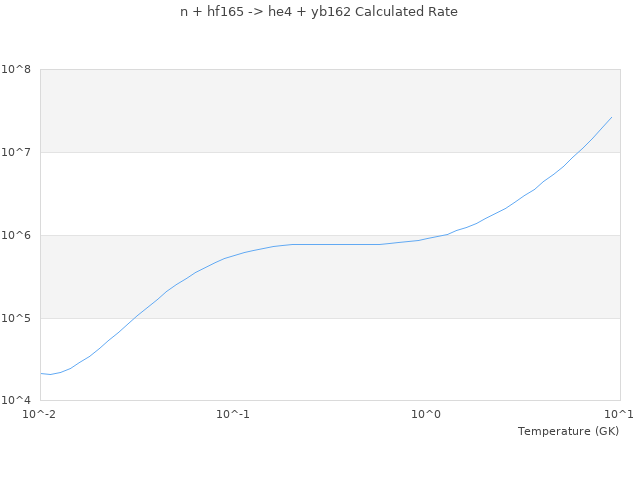This screenshot has width=640, height=480.
Task: Click the 10^-2 x-axis tick label
Action: pyautogui.click(x=40, y=415)
